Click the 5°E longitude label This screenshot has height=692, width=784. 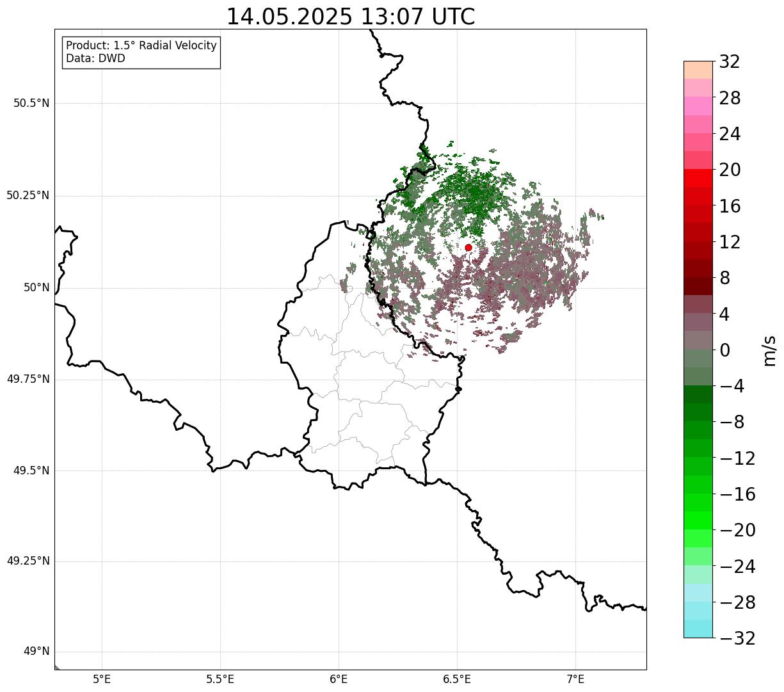click(102, 679)
